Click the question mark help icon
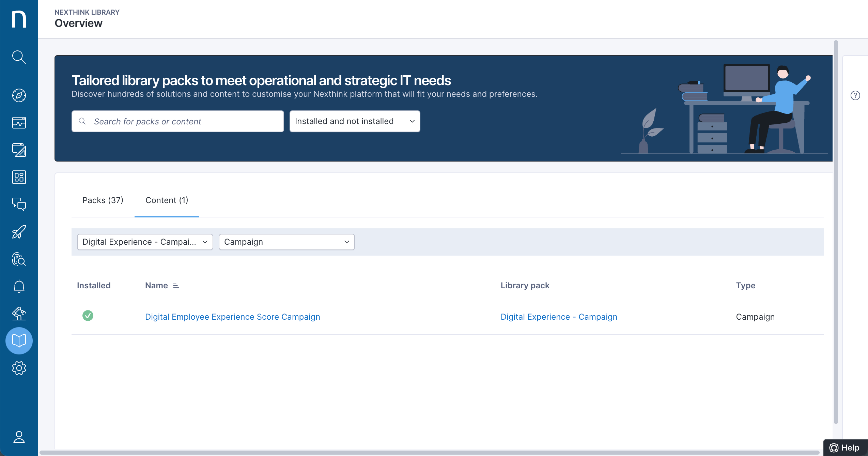Image resolution: width=868 pixels, height=456 pixels. 855,95
